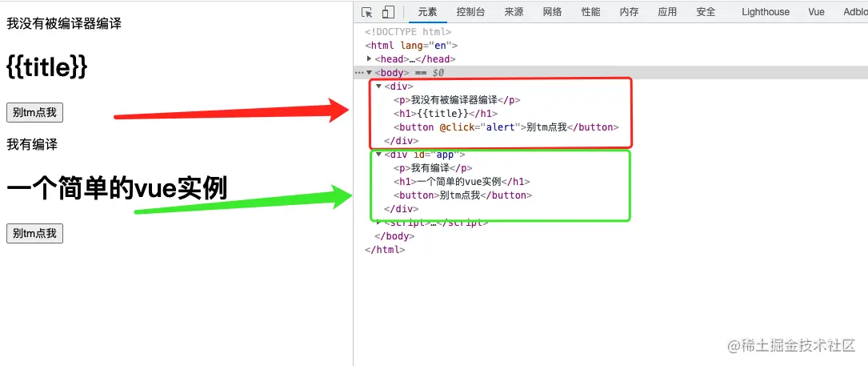Toggle the device toolbar icon
This screenshot has width=868, height=366.
pos(388,12)
